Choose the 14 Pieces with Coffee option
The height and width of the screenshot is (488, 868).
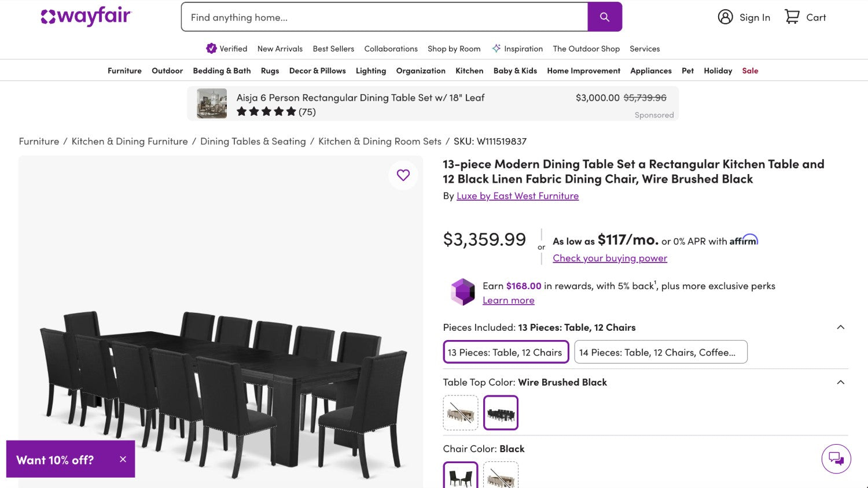660,352
